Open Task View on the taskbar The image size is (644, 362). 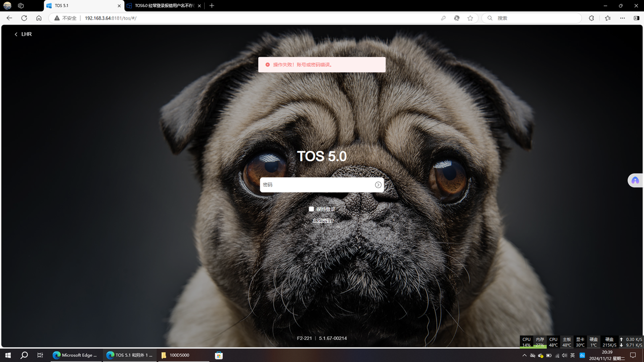point(40,355)
